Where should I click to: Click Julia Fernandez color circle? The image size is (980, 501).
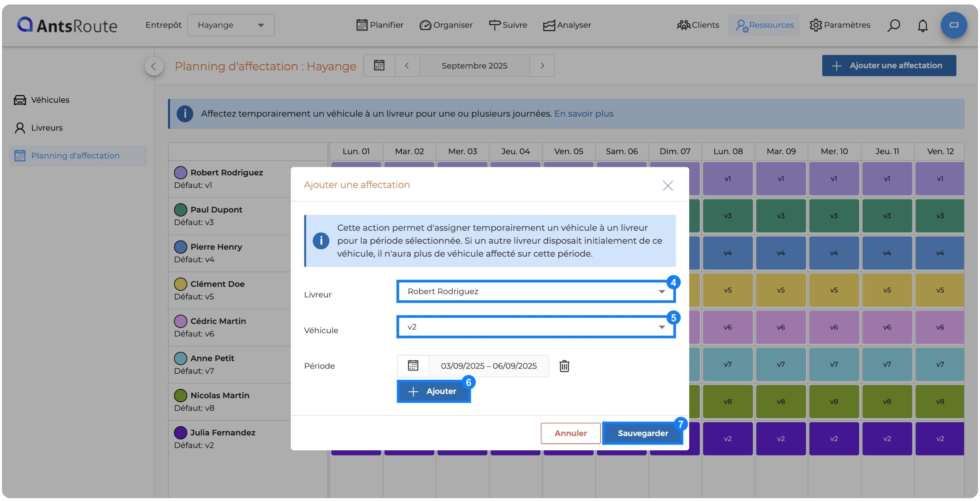[x=181, y=433]
